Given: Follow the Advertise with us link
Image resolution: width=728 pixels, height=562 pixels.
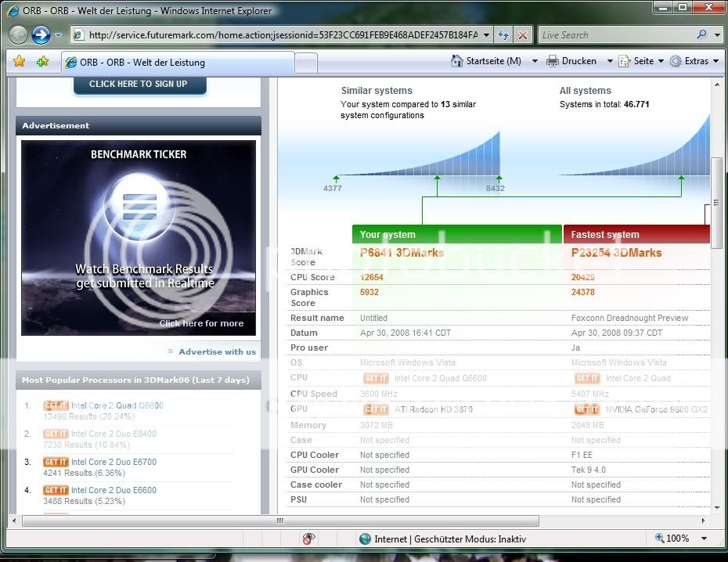Looking at the screenshot, I should (217, 351).
